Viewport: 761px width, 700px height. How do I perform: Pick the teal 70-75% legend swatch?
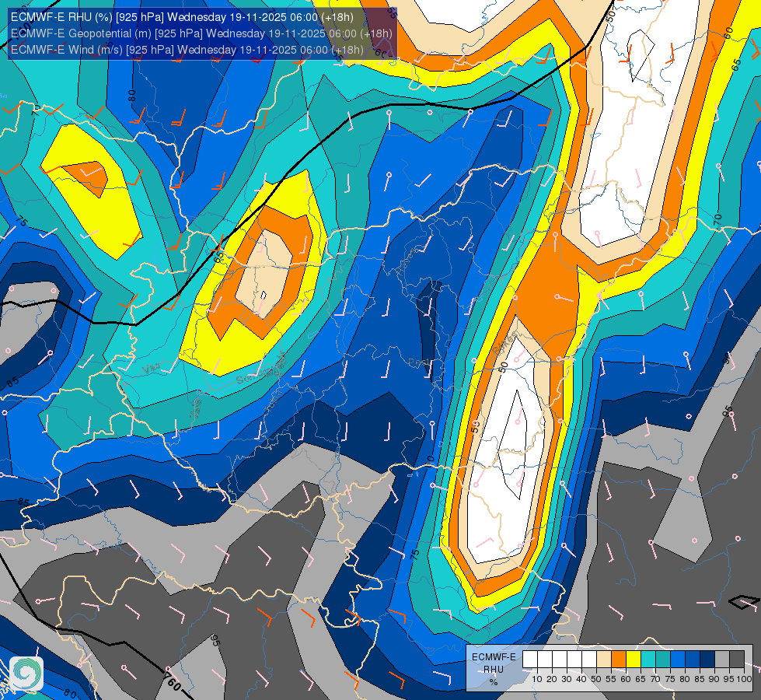point(663,660)
